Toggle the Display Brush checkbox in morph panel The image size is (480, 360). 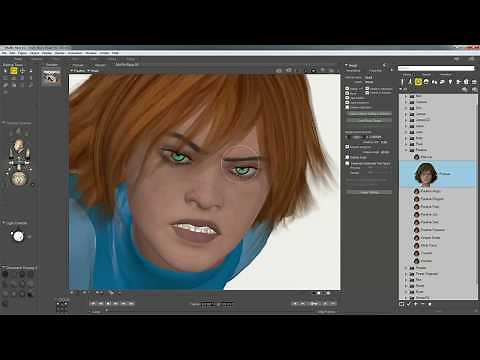(347, 157)
